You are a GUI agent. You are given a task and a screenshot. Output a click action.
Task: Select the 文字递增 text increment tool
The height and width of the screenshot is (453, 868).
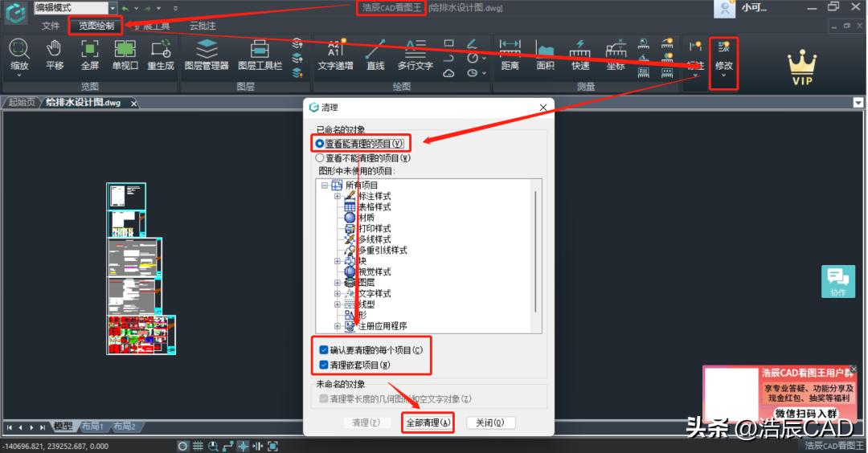335,55
